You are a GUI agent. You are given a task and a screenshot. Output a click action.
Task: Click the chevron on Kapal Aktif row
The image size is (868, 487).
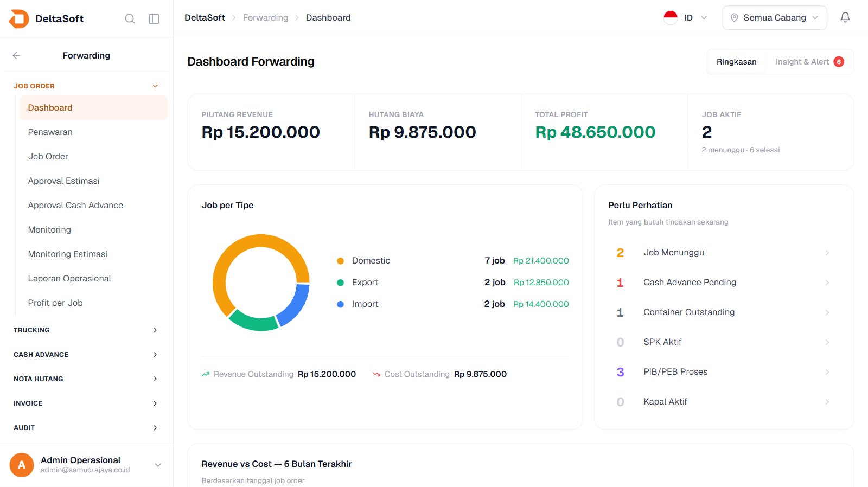(827, 402)
